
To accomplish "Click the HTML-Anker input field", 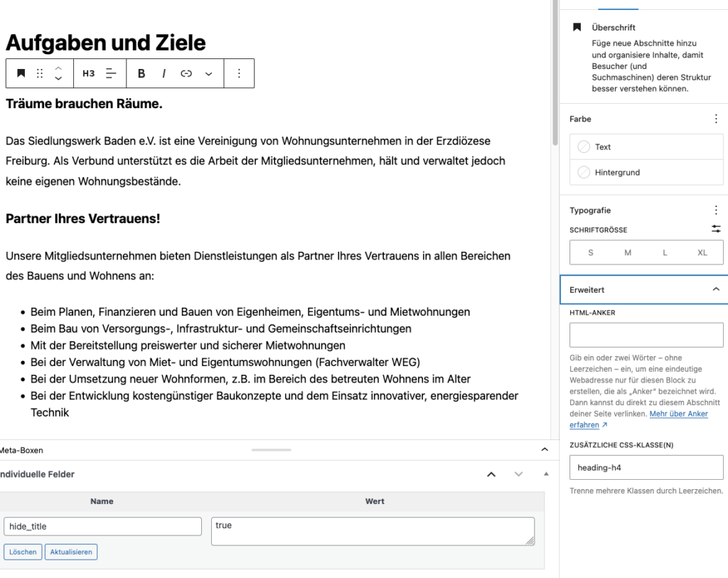I will [x=646, y=335].
